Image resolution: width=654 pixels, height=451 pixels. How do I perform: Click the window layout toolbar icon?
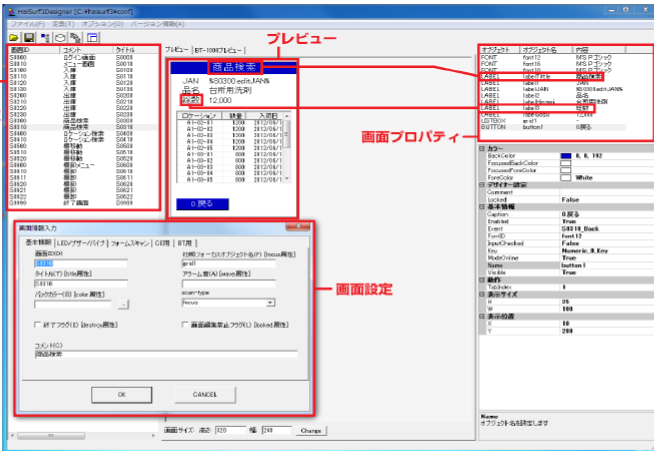pyautogui.click(x=92, y=38)
